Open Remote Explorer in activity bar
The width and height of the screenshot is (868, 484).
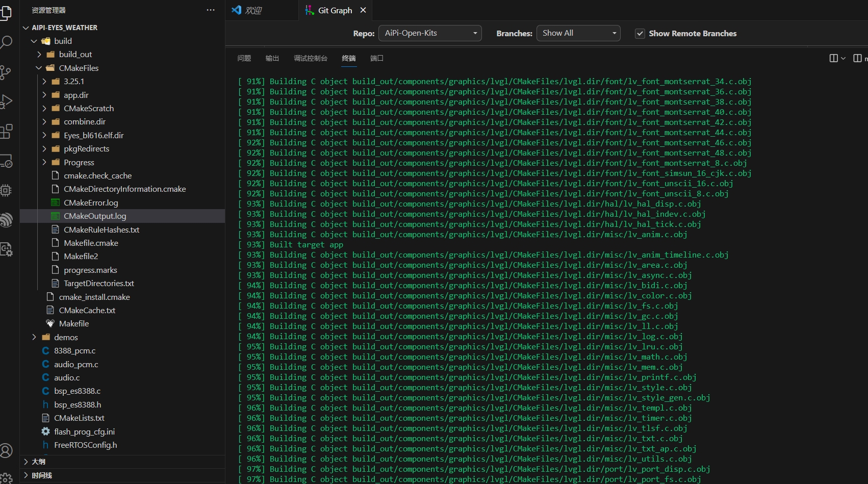(6, 161)
